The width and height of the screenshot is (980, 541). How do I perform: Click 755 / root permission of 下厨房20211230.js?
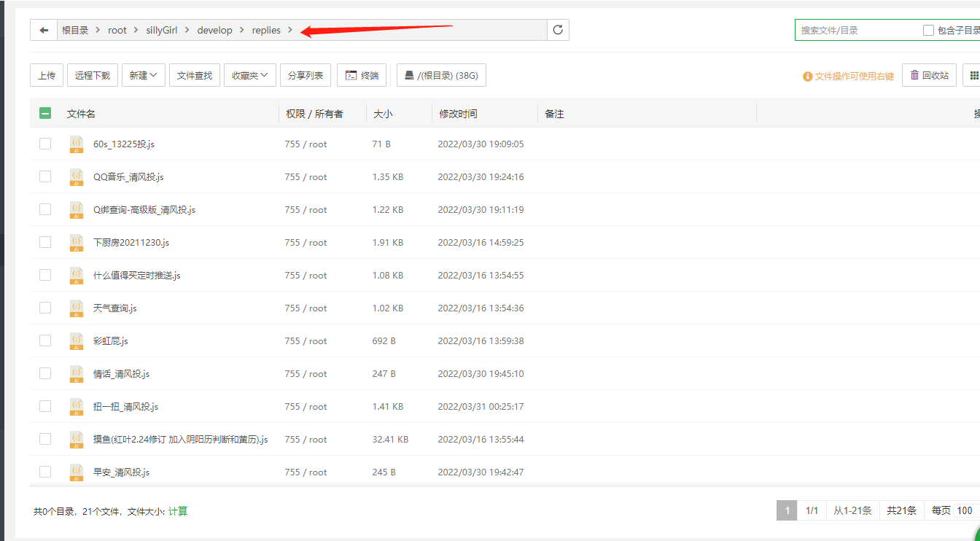pos(306,243)
